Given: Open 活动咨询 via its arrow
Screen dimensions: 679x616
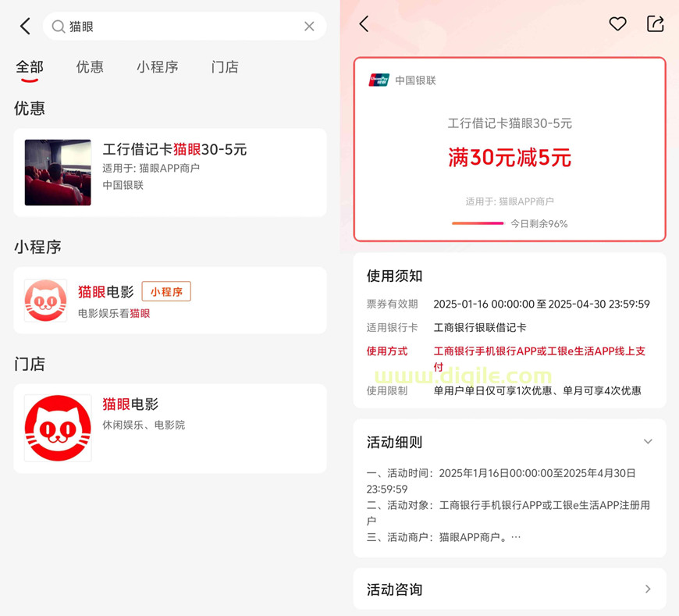Looking at the screenshot, I should [x=648, y=589].
